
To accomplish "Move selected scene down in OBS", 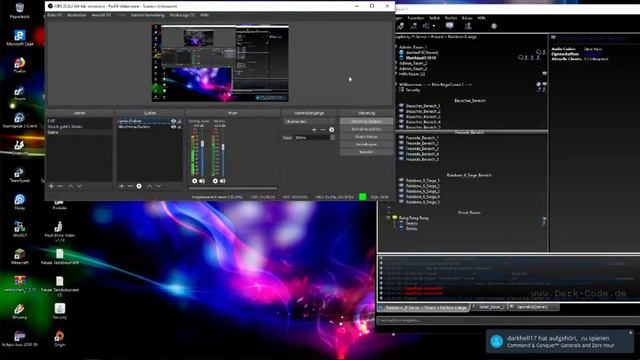I will click(80, 186).
